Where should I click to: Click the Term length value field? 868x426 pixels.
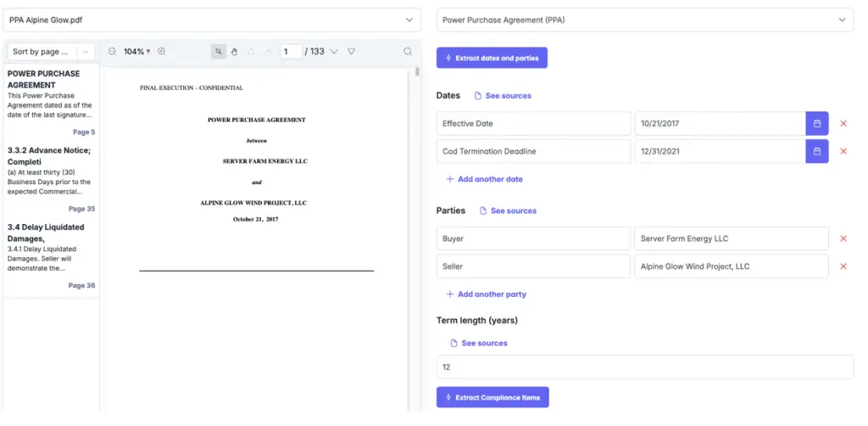(644, 367)
